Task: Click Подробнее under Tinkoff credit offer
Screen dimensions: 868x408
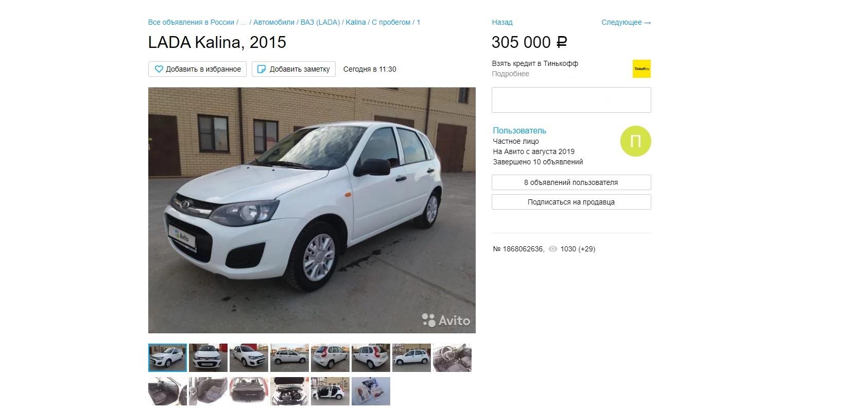Action: pos(510,74)
